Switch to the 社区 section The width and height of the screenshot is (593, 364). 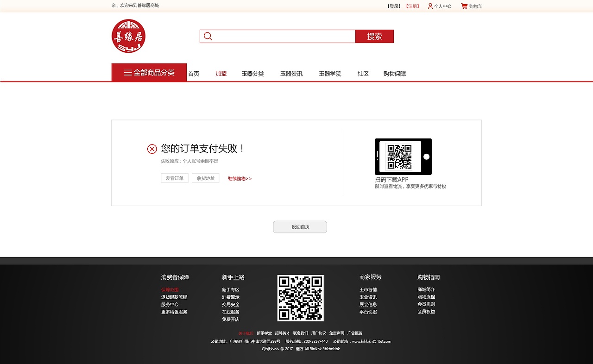coord(363,73)
